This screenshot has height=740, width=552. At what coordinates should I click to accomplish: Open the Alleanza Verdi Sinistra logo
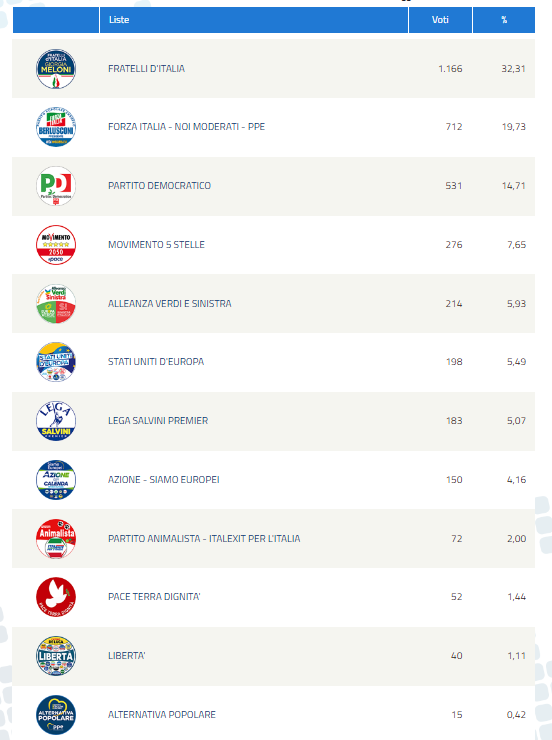(x=56, y=304)
